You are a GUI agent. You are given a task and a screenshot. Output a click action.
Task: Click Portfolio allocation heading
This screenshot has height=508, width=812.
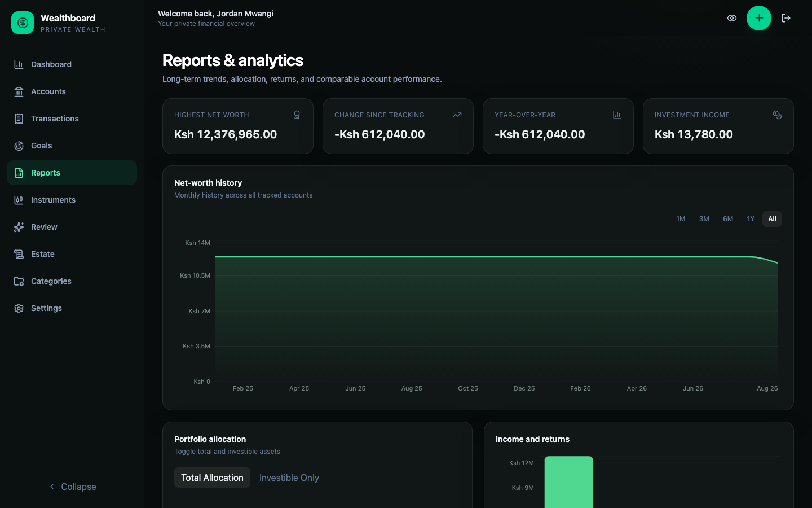210,439
